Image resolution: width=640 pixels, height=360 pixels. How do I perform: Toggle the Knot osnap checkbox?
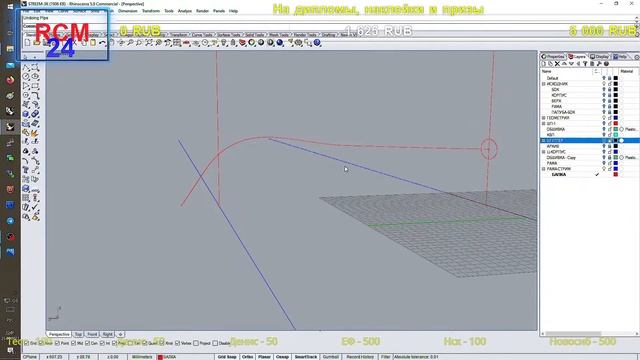(x=162, y=343)
